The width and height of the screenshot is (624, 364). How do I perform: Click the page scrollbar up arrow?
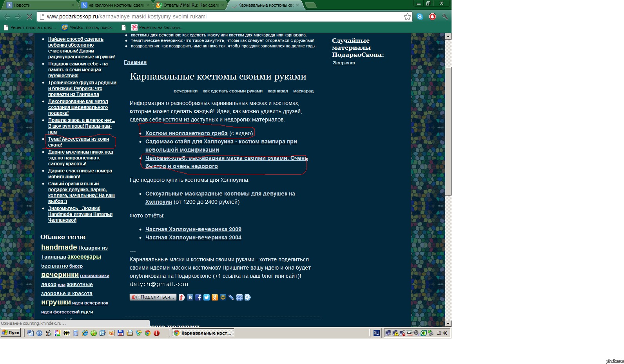pos(448,36)
